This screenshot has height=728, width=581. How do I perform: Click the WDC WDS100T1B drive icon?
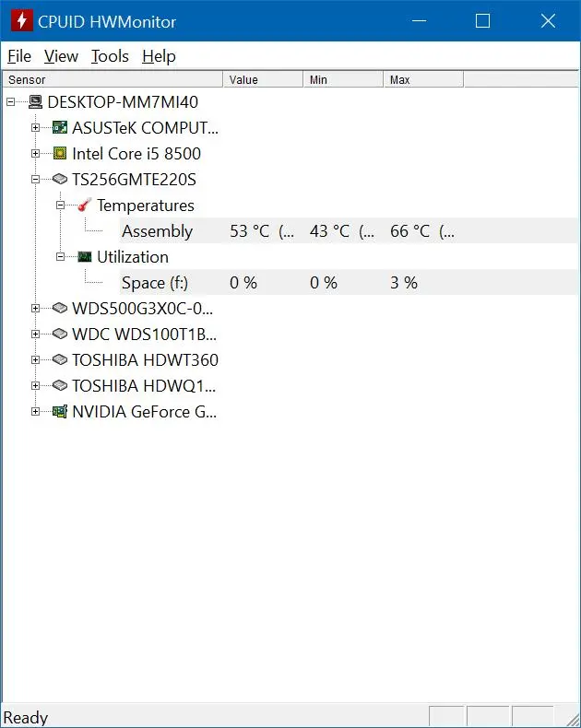click(60, 334)
